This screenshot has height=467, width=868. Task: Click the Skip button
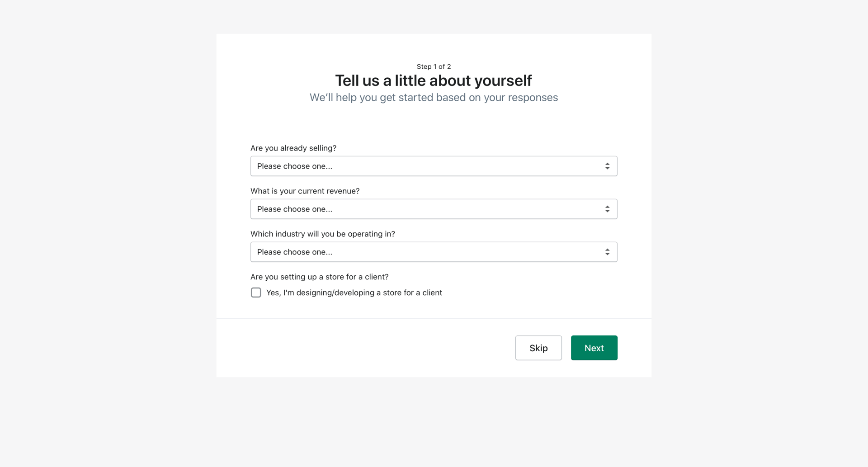(538, 348)
